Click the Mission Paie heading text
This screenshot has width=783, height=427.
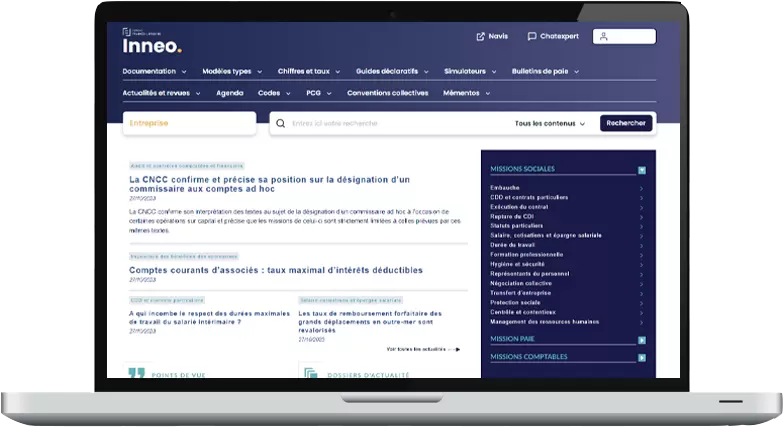point(512,339)
